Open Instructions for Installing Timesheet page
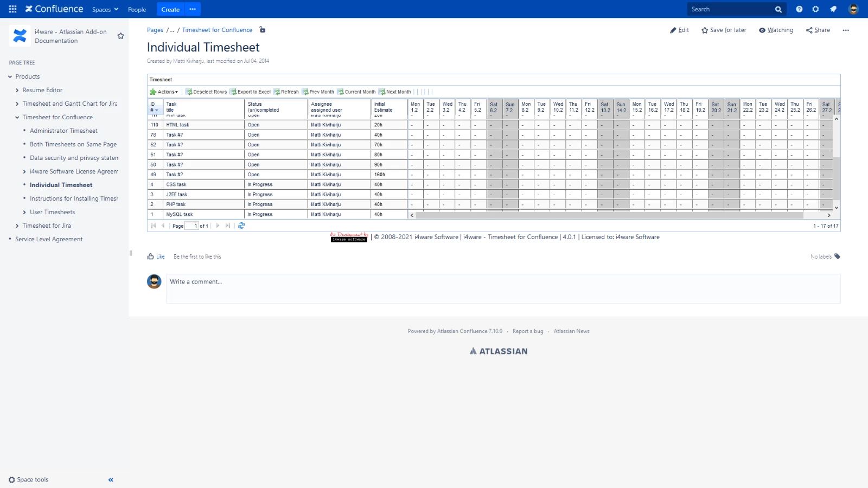Image resolution: width=868 pixels, height=488 pixels. 74,198
